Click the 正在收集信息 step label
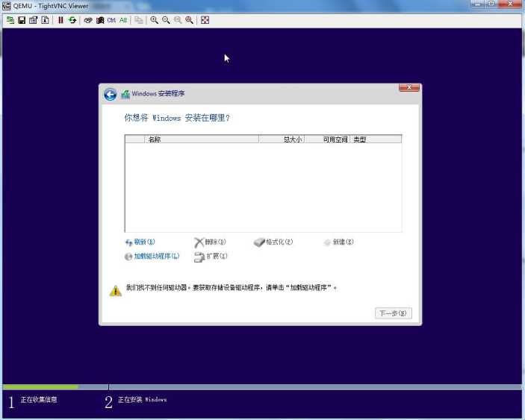 [39, 400]
